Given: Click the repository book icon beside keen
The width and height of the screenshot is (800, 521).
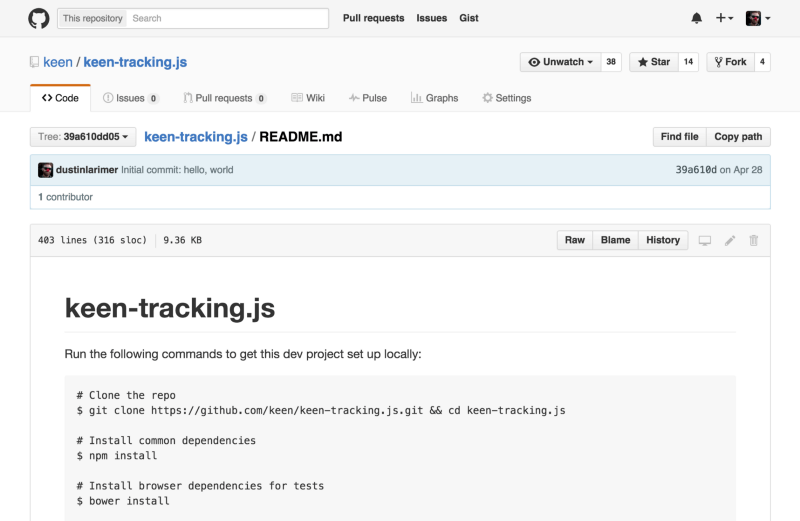Looking at the screenshot, I should [x=34, y=62].
